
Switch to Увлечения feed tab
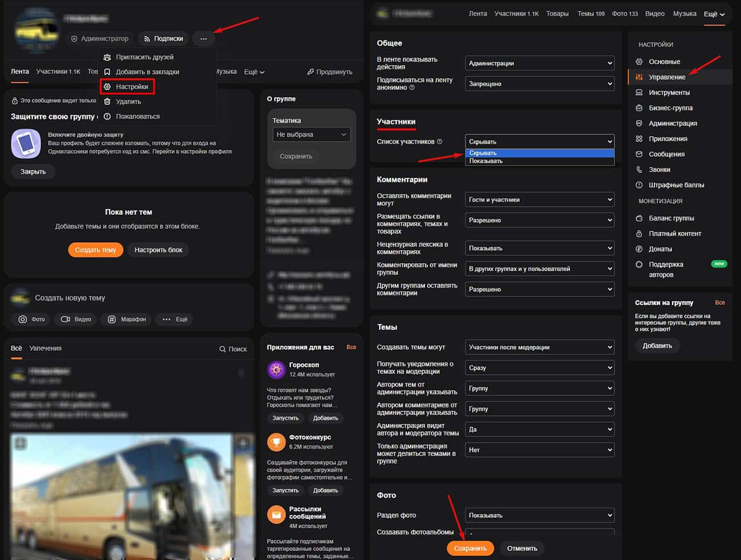46,348
